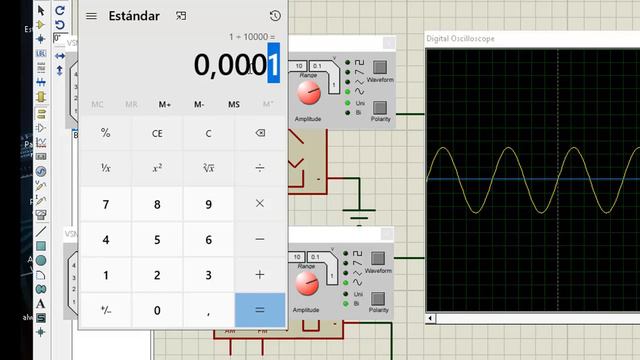Click the C clear button
This screenshot has width=640, height=360.
click(209, 133)
